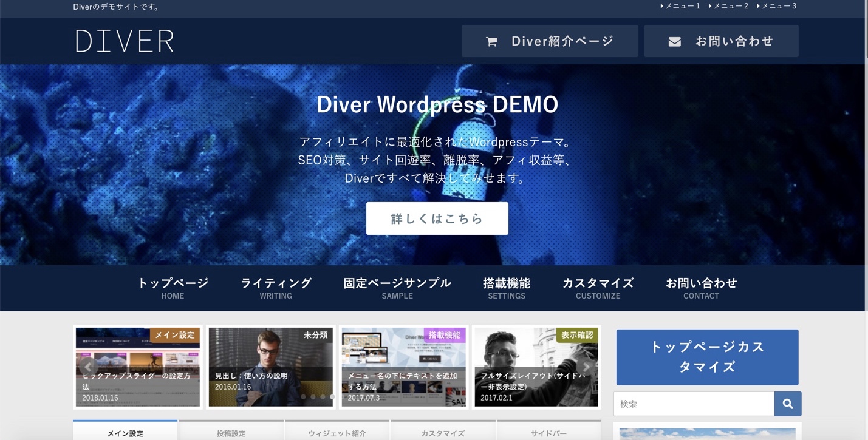Click the 詳しくはこちら button
The width and height of the screenshot is (868, 440).
437,218
